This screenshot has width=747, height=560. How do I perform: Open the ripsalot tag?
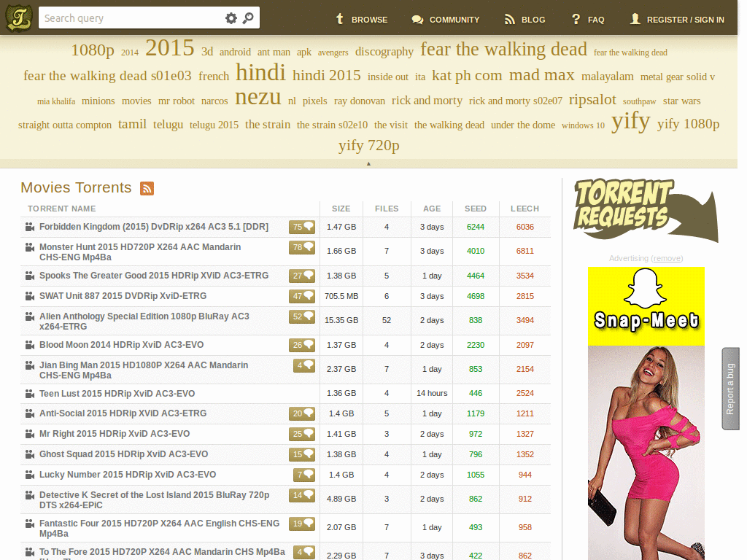tap(592, 99)
